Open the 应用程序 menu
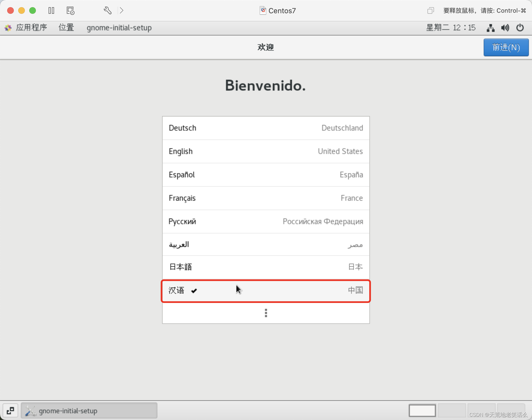The width and height of the screenshot is (532, 420). [31, 28]
